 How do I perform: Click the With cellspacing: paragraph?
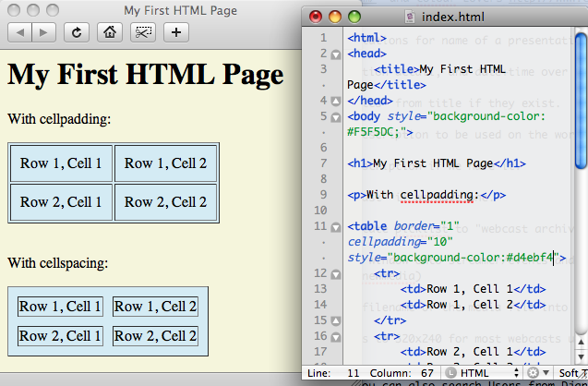click(x=58, y=263)
